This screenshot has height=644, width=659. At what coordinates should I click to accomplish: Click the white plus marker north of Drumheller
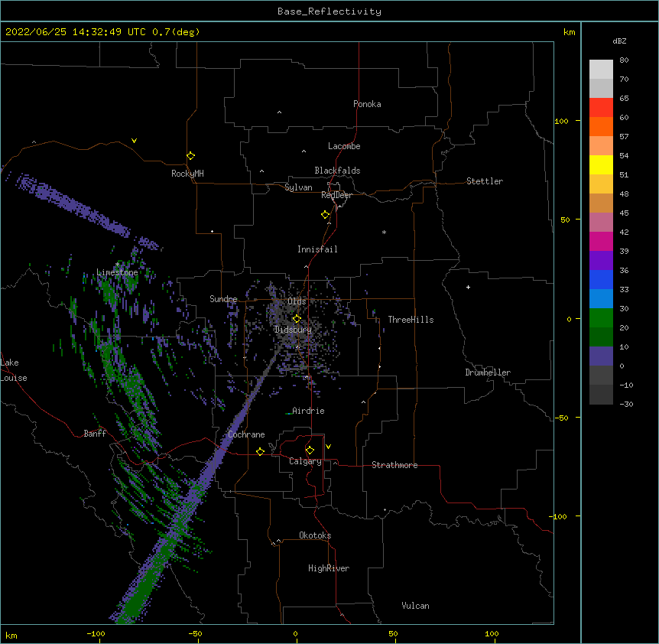click(x=468, y=287)
